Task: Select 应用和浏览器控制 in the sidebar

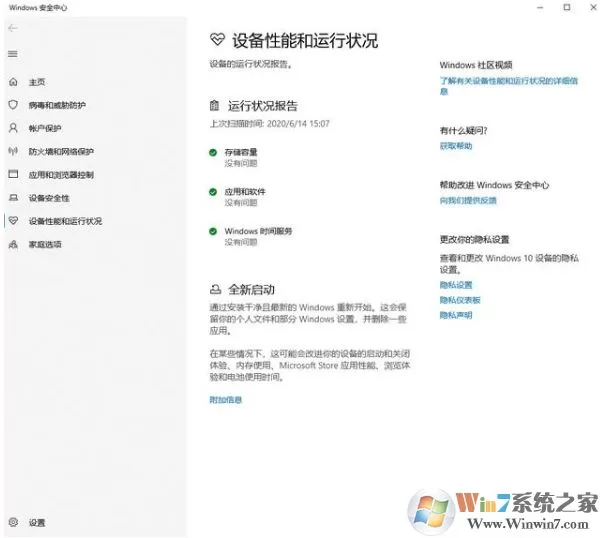Action: click(x=61, y=175)
